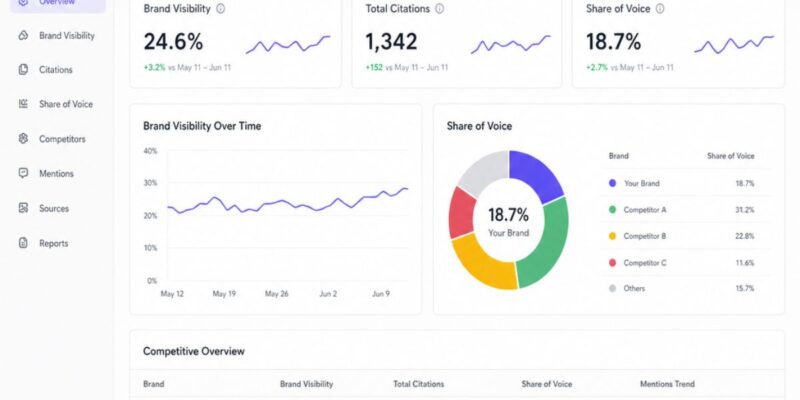The image size is (800, 400).
Task: Navigate to Sources in sidebar
Action: [54, 208]
